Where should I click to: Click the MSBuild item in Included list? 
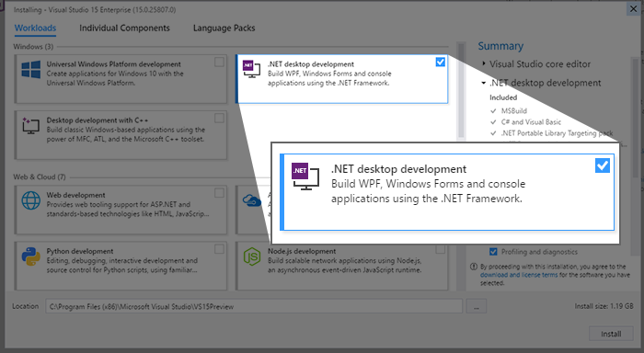tap(513, 111)
